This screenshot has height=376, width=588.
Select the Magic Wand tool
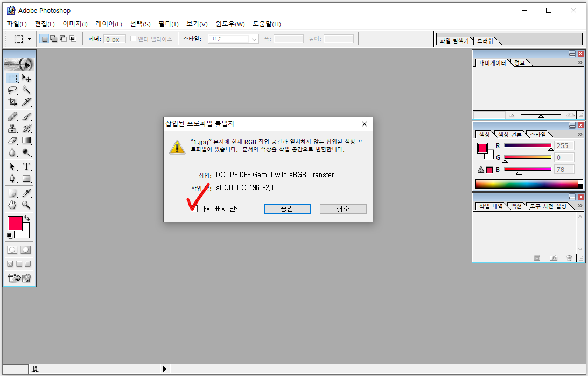26,89
